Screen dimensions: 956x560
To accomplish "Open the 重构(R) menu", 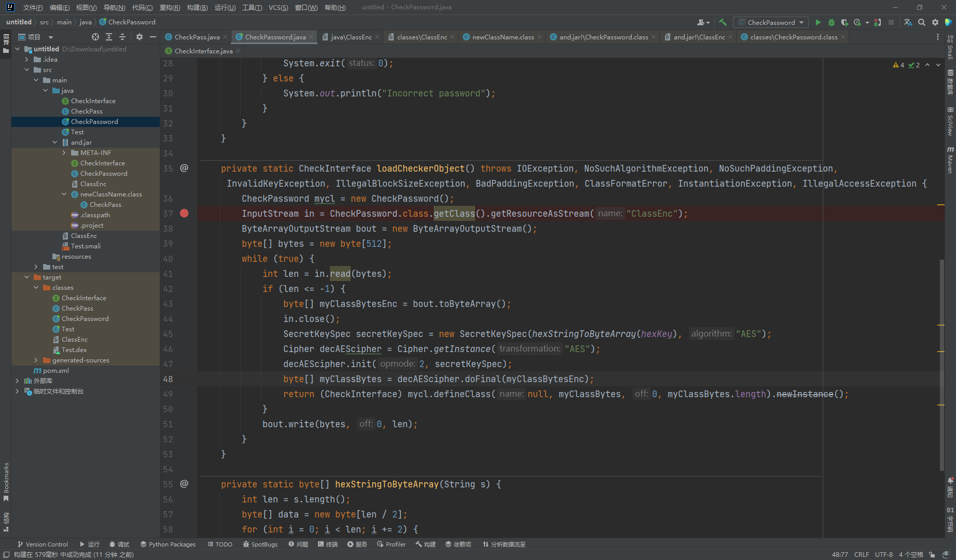I will (x=170, y=7).
